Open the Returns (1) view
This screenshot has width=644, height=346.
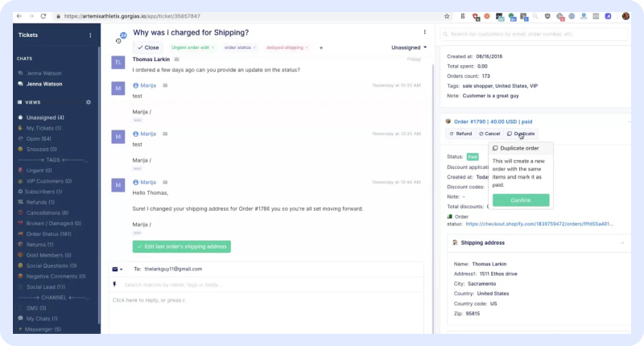[x=39, y=245]
